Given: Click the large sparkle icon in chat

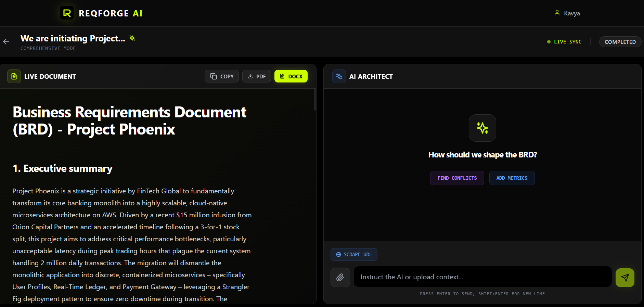Looking at the screenshot, I should [x=482, y=128].
